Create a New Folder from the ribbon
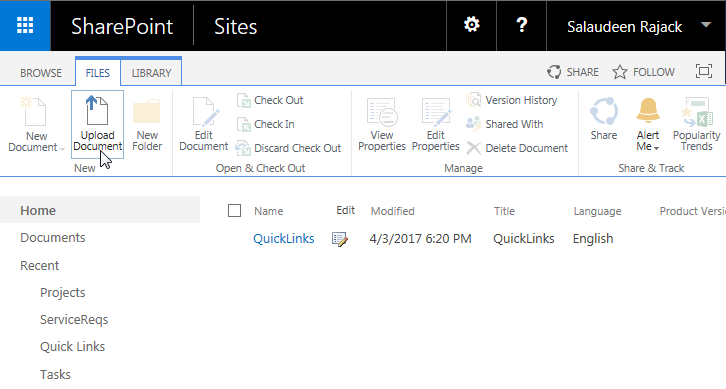726x389 pixels. click(x=147, y=124)
